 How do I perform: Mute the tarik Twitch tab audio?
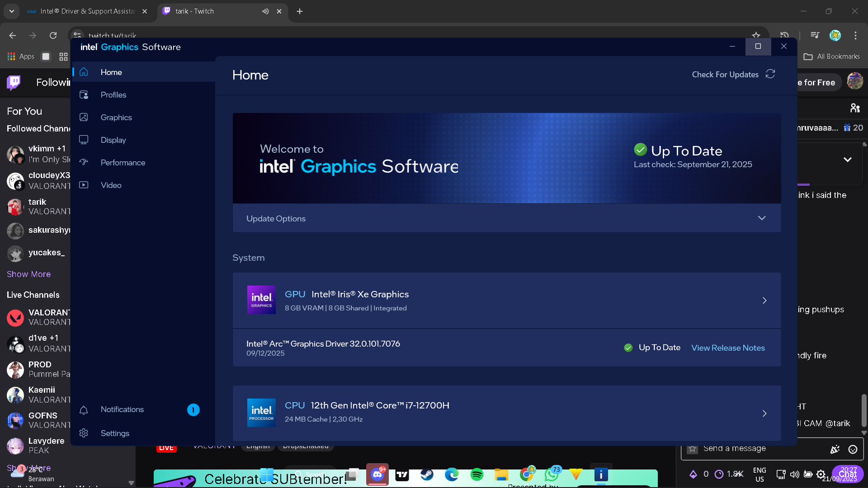(x=265, y=11)
